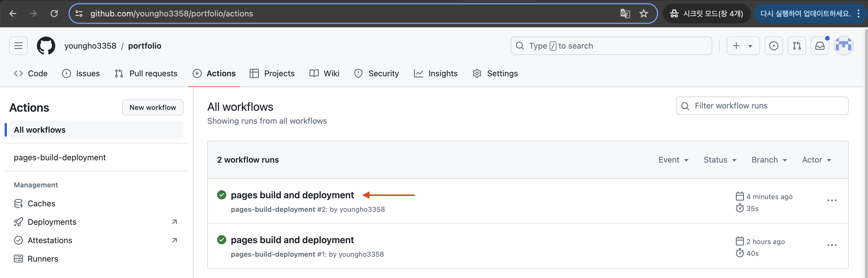Image resolution: width=868 pixels, height=278 pixels.
Task: Click pages-build-deployment workflow name in run #1
Action: coord(273,254)
